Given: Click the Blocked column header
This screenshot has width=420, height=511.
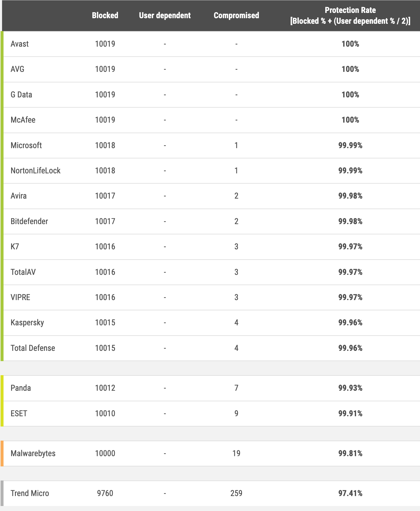Looking at the screenshot, I should click(105, 16).
